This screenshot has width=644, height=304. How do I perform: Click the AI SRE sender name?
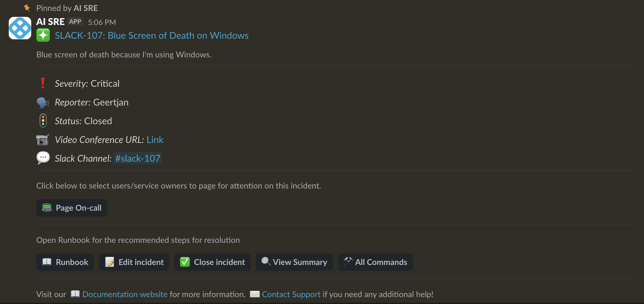point(50,22)
